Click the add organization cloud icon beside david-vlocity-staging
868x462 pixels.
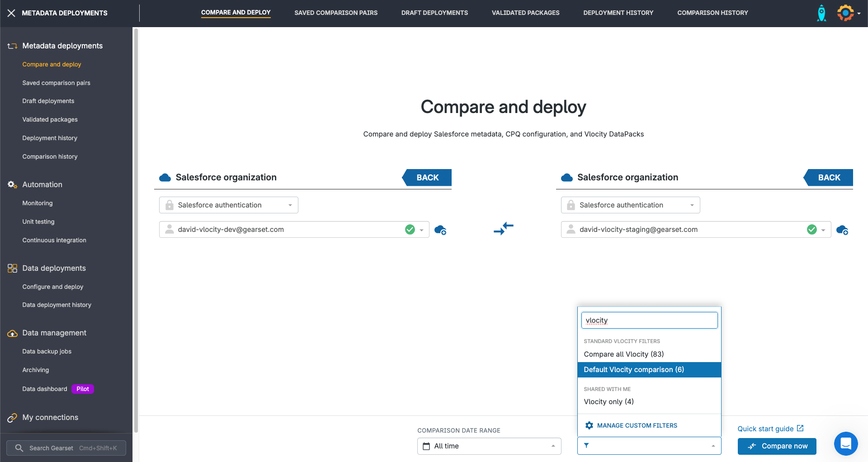coord(842,230)
